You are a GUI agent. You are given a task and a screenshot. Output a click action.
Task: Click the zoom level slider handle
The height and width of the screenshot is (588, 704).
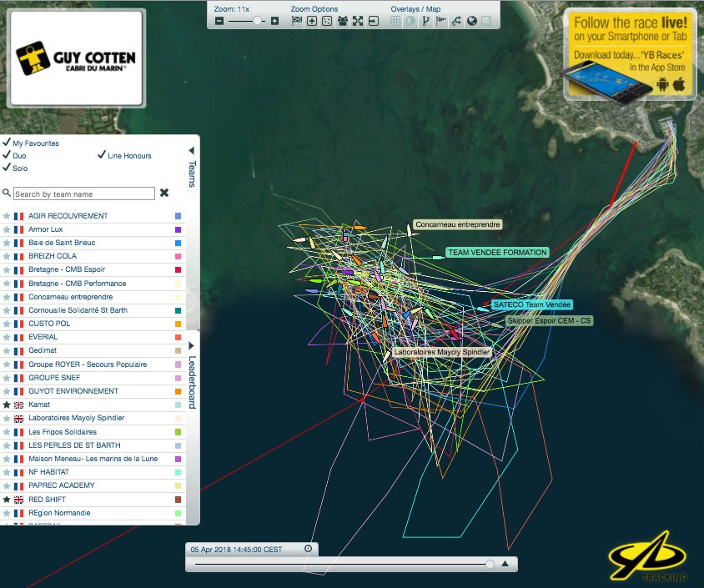click(257, 21)
